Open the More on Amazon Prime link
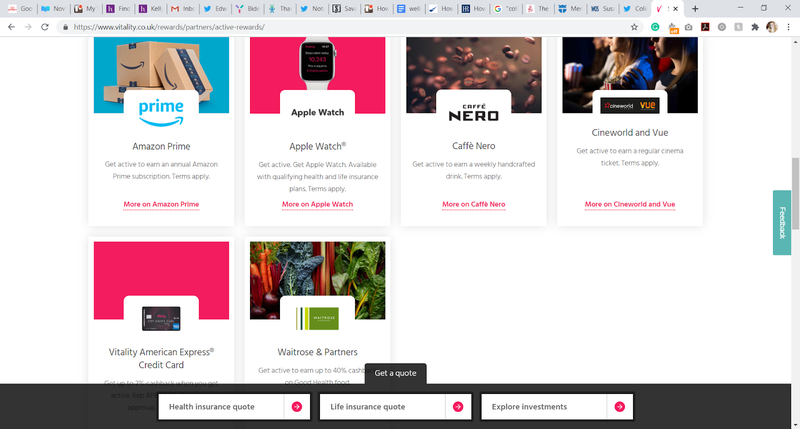 [x=161, y=204]
